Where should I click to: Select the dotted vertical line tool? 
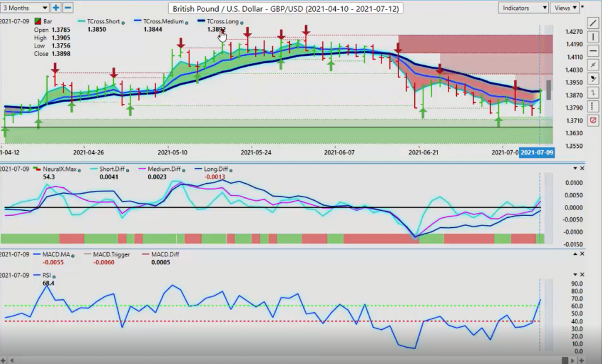click(x=594, y=106)
